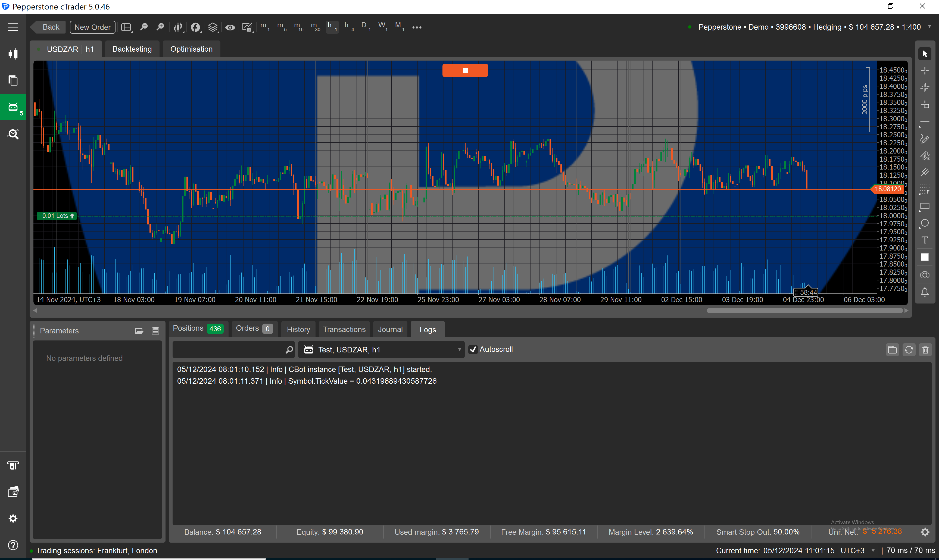Open the chart layers templates menu
Screen dimensions: 939x560
click(x=213, y=27)
